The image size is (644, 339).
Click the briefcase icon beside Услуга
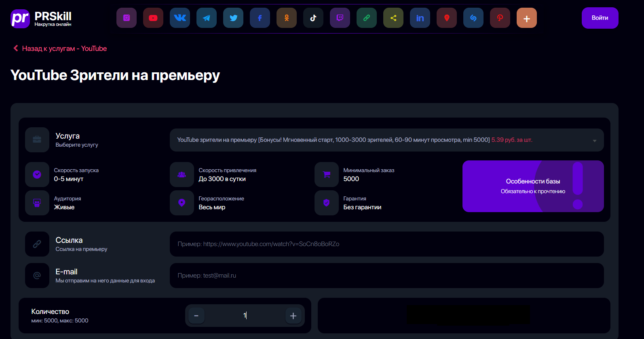pos(37,140)
